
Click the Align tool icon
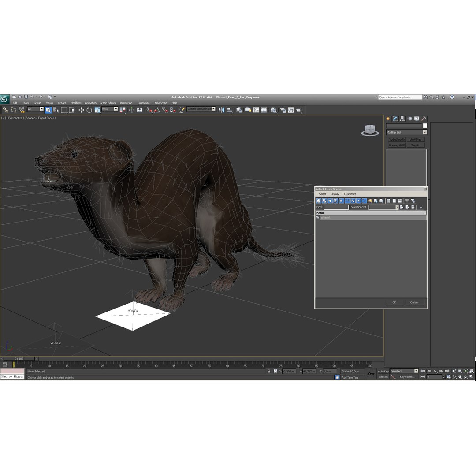(x=230, y=110)
